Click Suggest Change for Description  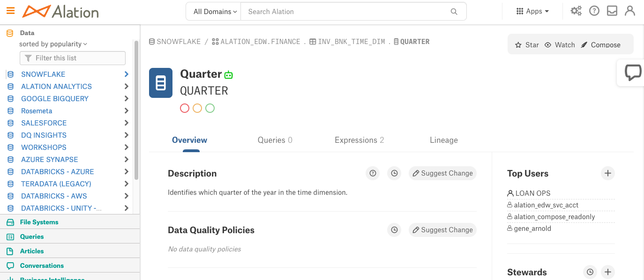coord(442,173)
